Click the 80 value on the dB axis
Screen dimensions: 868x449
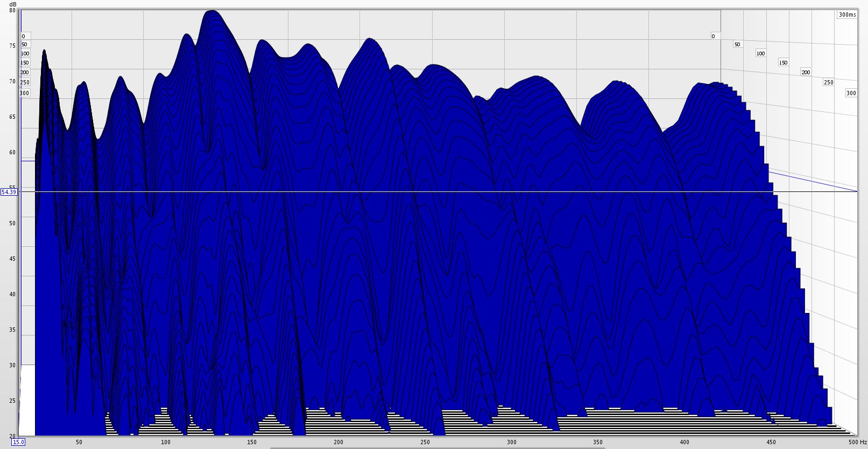(12, 10)
